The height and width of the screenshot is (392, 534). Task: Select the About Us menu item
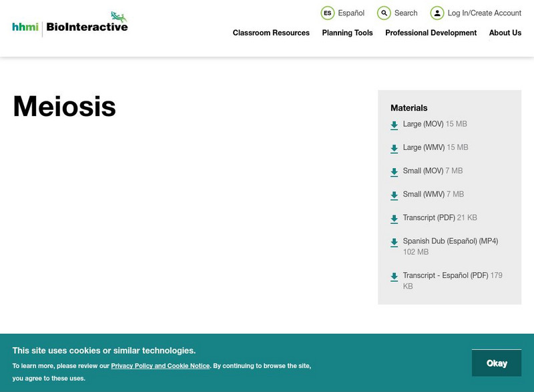(x=505, y=33)
